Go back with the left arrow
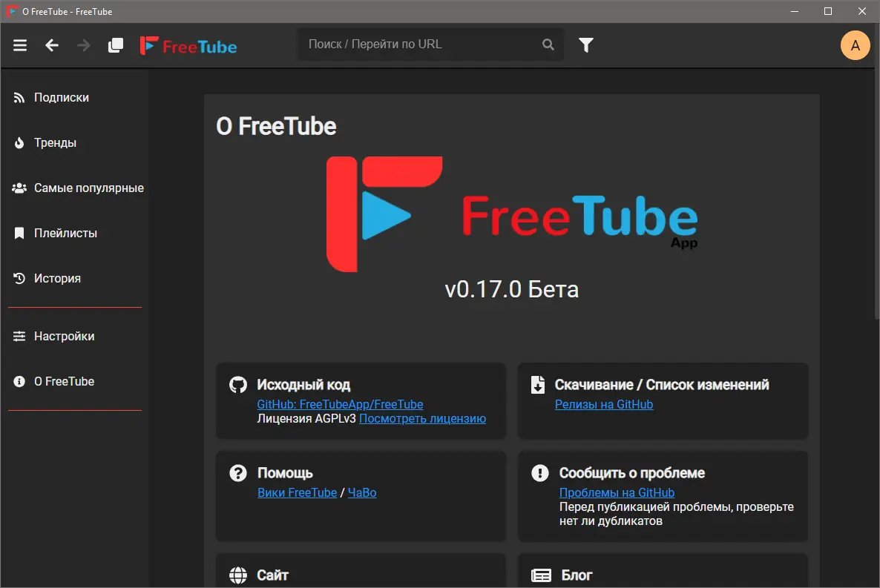880x588 pixels. tap(52, 45)
